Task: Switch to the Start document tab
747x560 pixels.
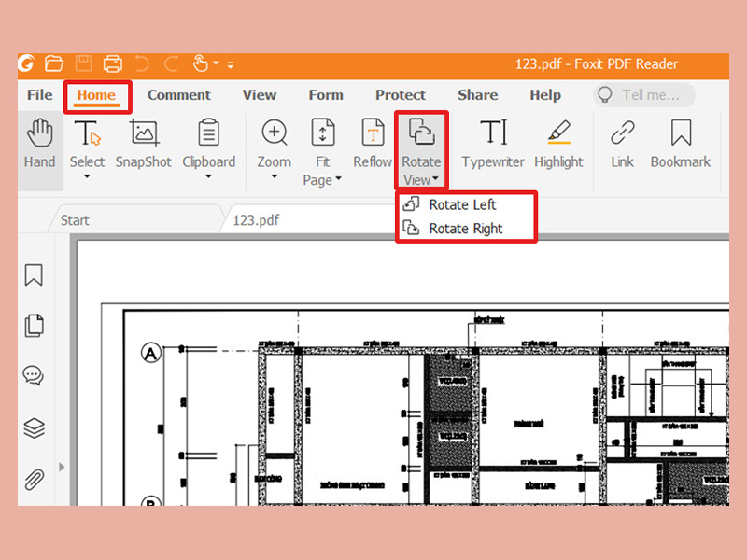Action: (76, 220)
